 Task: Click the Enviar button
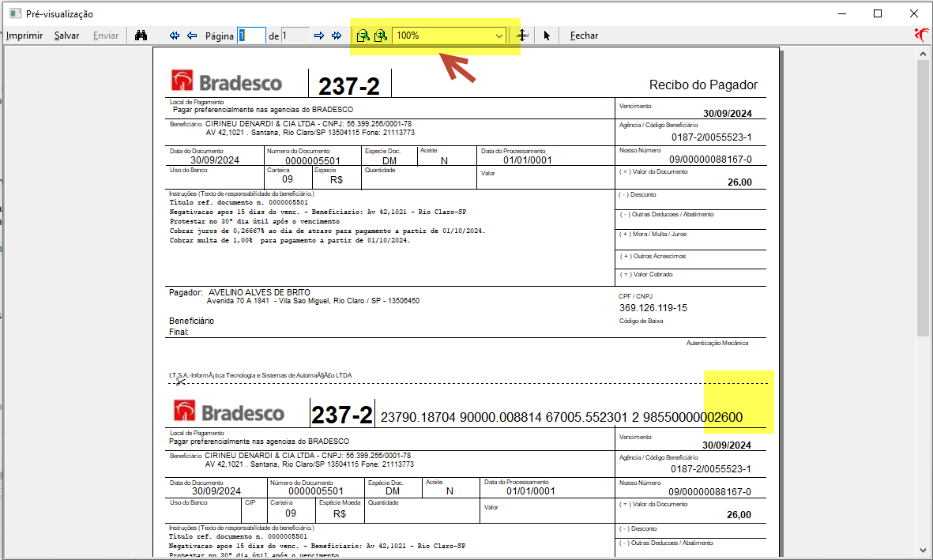[x=106, y=36]
